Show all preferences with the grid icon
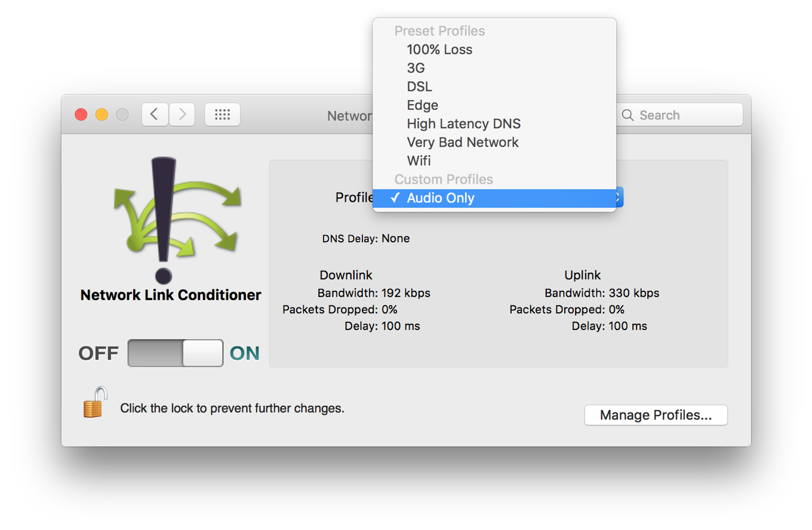This screenshot has width=812, height=530. 222,115
